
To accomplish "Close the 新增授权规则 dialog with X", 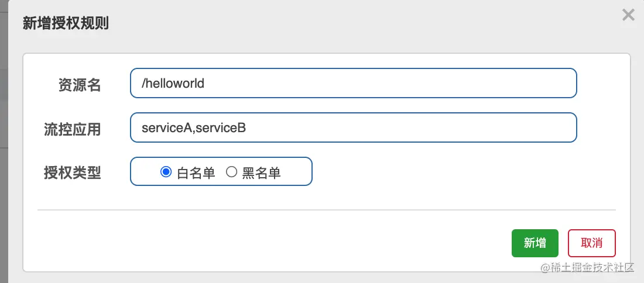I will coord(628,15).
